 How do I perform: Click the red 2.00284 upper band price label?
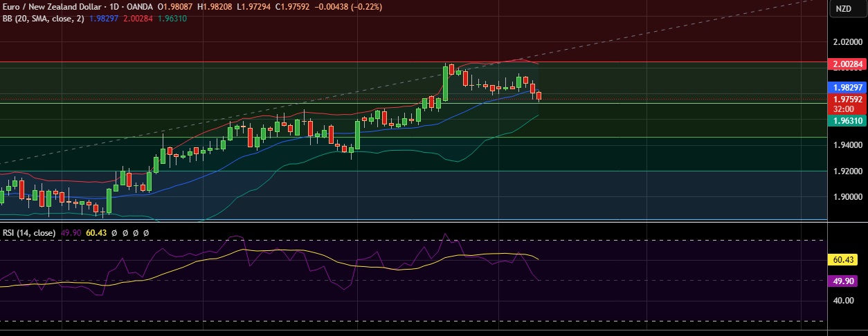click(x=847, y=64)
